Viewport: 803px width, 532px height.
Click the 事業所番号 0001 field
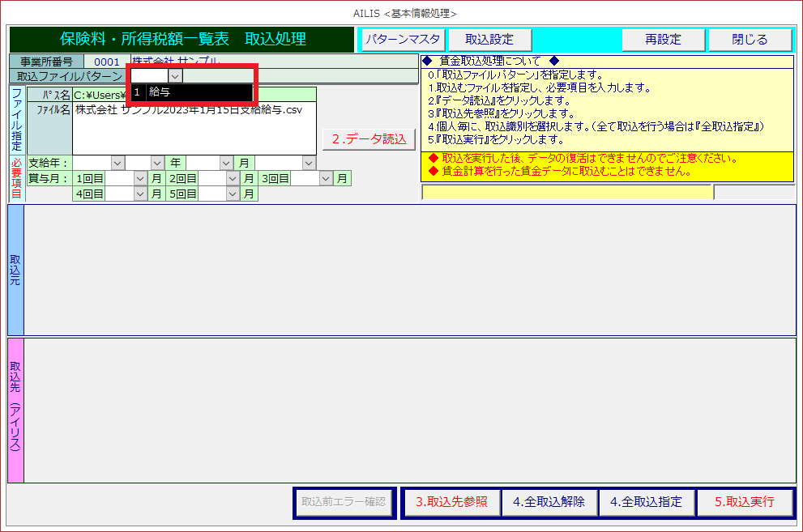(x=106, y=61)
